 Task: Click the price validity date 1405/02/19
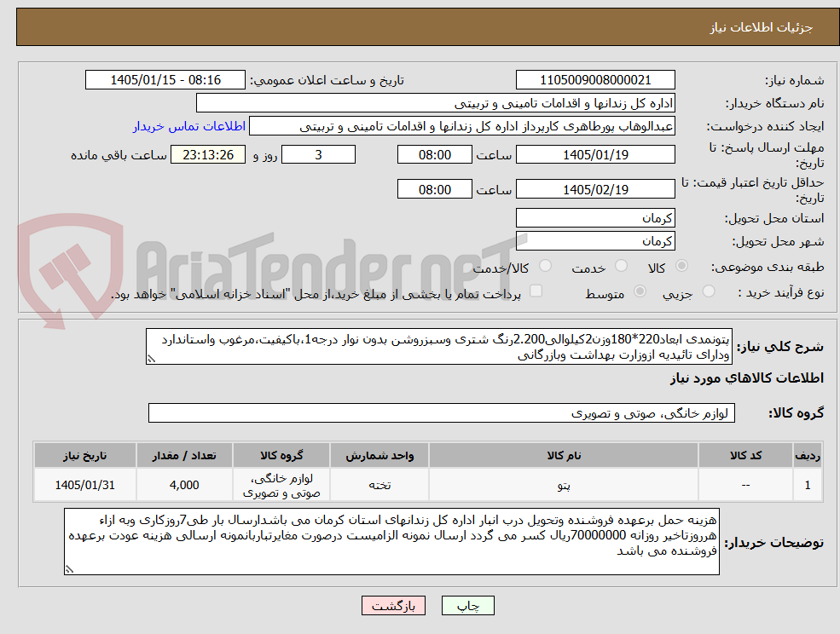point(595,189)
